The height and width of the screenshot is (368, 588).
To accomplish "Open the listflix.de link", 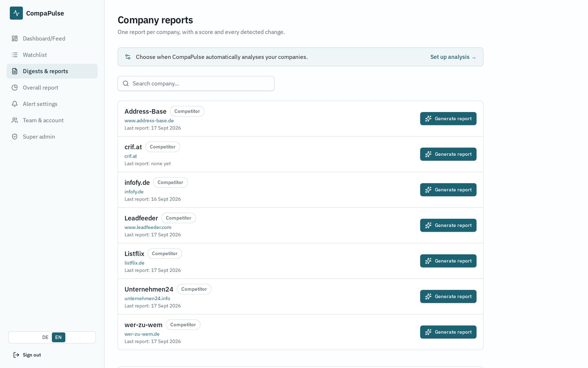I will tap(134, 263).
